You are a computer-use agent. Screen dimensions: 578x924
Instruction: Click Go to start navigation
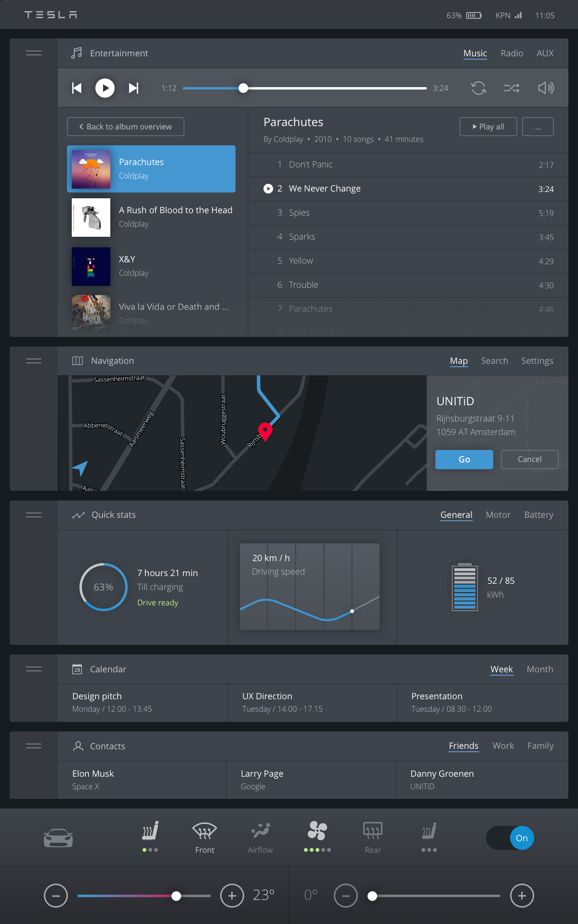(464, 460)
